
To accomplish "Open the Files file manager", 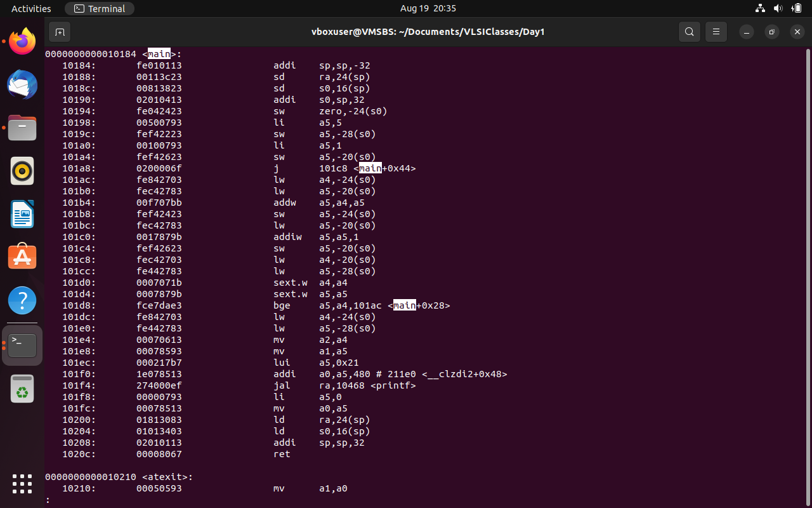I will tap(22, 128).
